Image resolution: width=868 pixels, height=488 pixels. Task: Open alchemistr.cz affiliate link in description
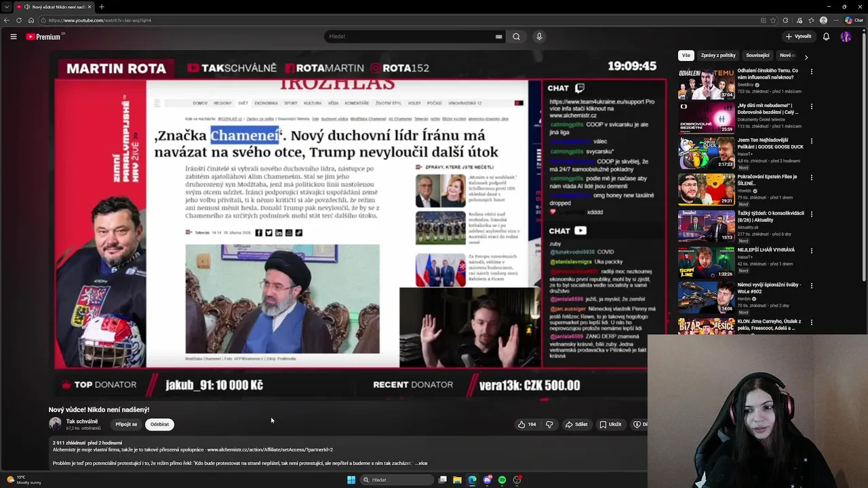(x=270, y=449)
